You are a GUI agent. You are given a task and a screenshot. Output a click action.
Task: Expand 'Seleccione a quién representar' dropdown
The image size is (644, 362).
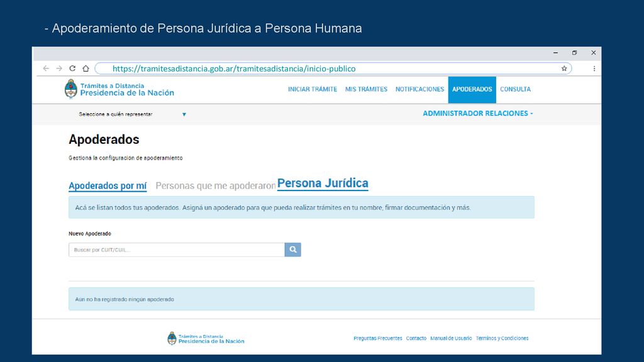coord(132,114)
